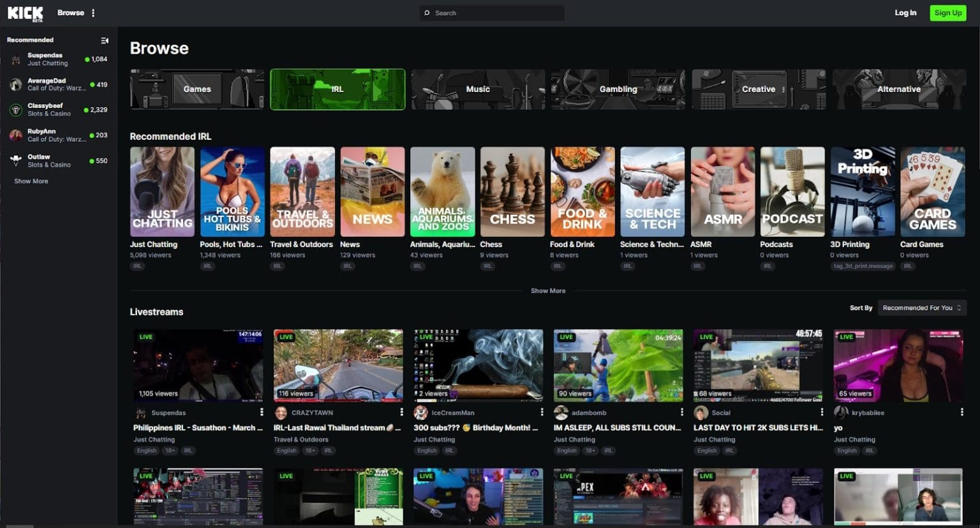The height and width of the screenshot is (528, 980).
Task: Toggle the Games category filter
Action: click(197, 89)
